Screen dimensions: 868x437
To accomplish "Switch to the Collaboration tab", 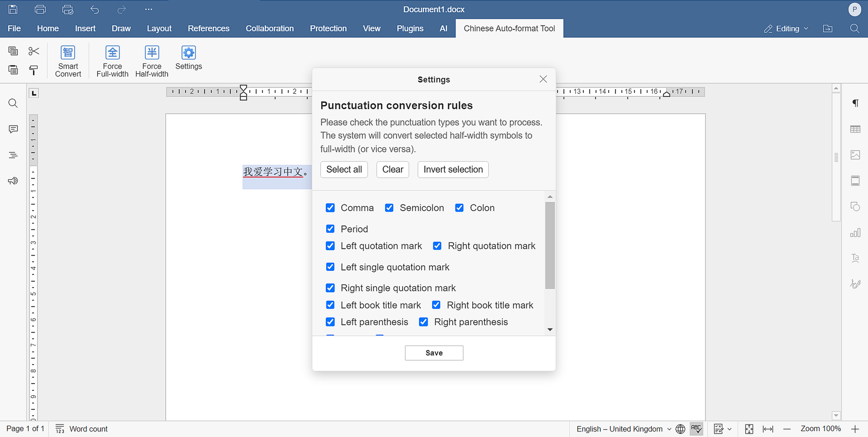I will [x=270, y=28].
